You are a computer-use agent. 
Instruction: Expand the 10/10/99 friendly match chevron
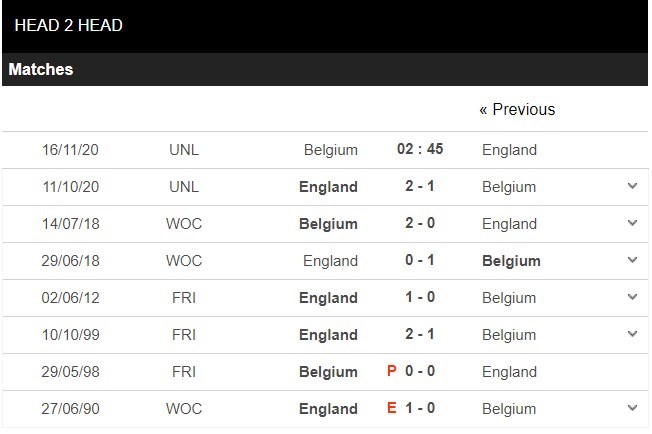[x=631, y=335]
